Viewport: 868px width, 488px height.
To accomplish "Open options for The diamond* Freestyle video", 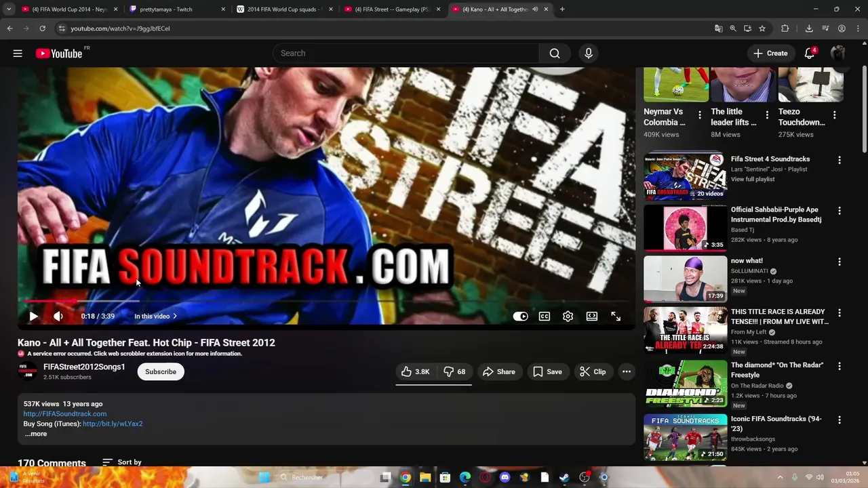I will click(840, 367).
